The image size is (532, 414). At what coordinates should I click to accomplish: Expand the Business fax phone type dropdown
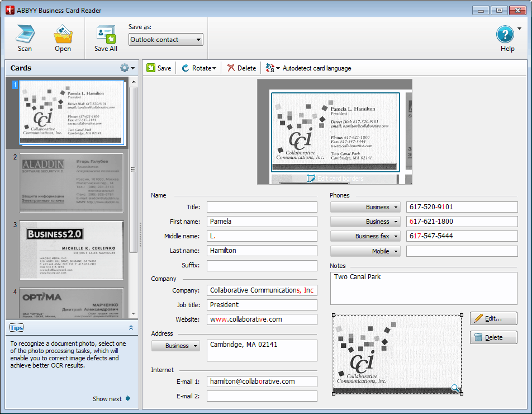coord(365,236)
